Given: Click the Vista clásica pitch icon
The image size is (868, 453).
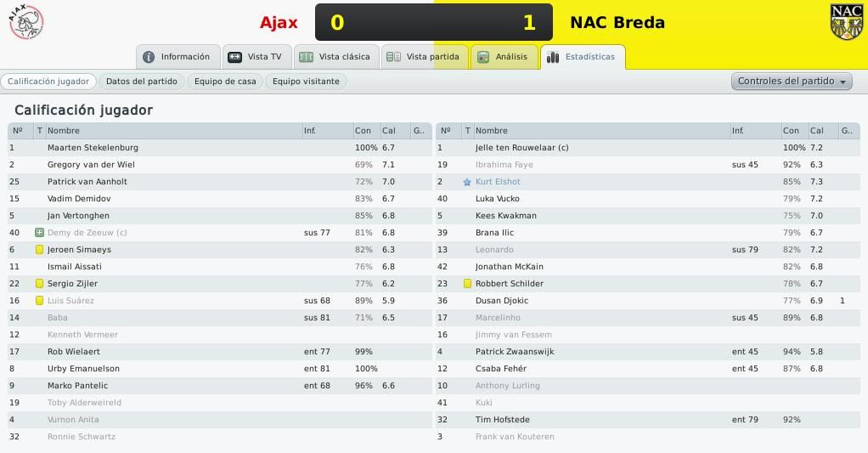Looking at the screenshot, I should click(x=306, y=57).
